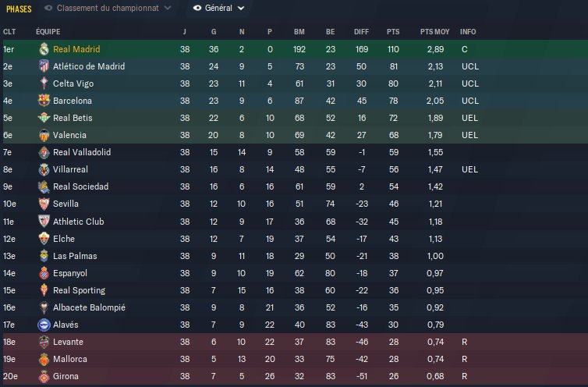The image size is (588, 387).
Task: Click the Atlético de Madrid crest icon
Action: point(44,66)
